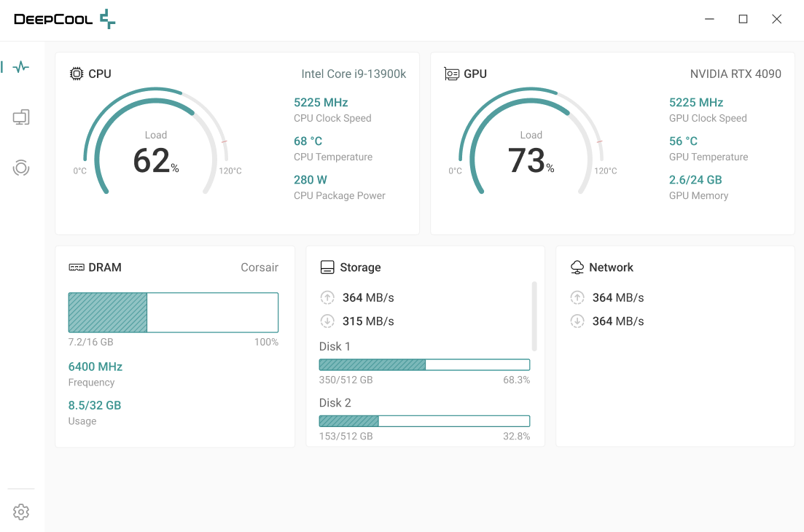This screenshot has height=532, width=804.
Task: Click the Disk 2 label
Action: click(x=335, y=403)
